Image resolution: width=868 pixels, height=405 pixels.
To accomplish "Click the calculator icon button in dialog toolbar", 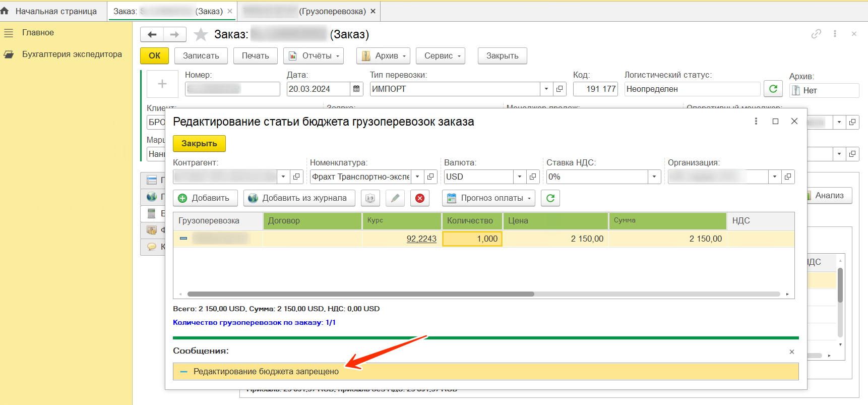I will (x=370, y=198).
